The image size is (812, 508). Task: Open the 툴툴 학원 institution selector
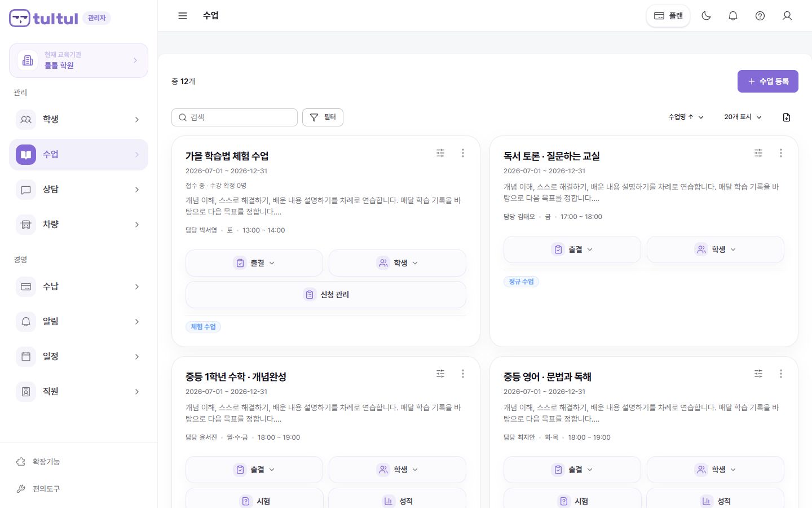78,60
